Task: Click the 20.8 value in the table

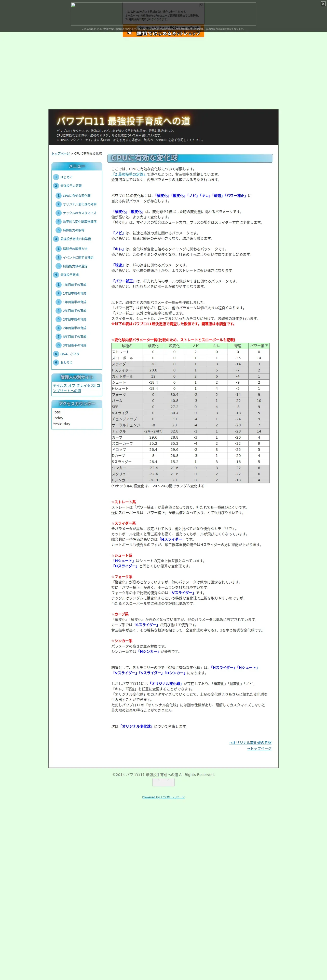Action: pyautogui.click(x=153, y=370)
